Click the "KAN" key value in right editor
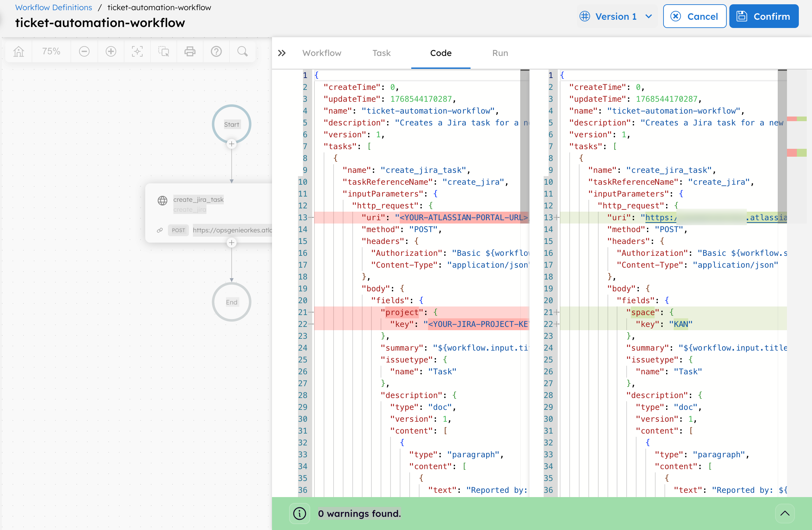812x530 pixels. click(681, 324)
